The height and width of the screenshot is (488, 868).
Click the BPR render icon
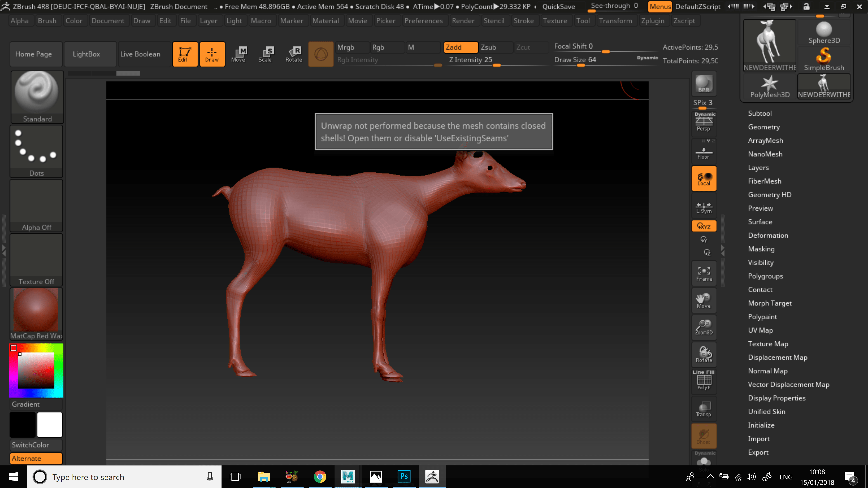click(x=704, y=84)
